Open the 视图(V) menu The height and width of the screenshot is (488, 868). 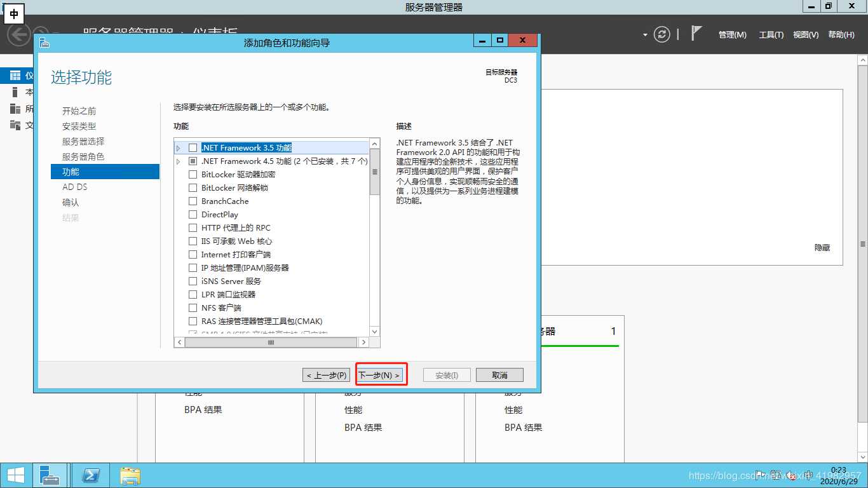[x=806, y=35]
